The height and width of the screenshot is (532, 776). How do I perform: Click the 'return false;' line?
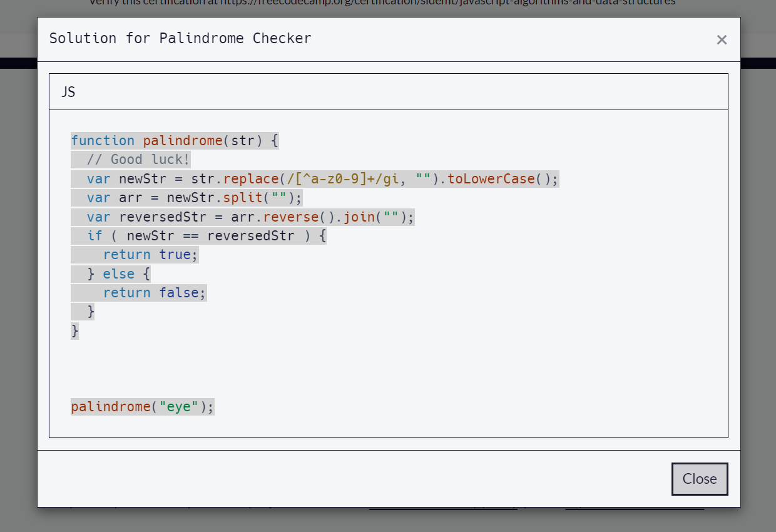click(155, 293)
